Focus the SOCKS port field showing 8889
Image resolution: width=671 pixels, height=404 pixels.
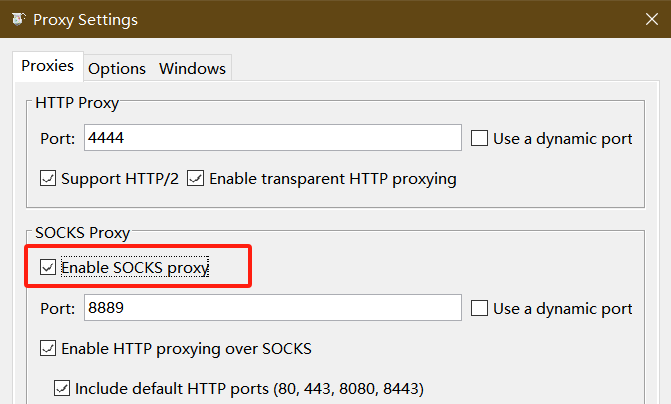[273, 308]
